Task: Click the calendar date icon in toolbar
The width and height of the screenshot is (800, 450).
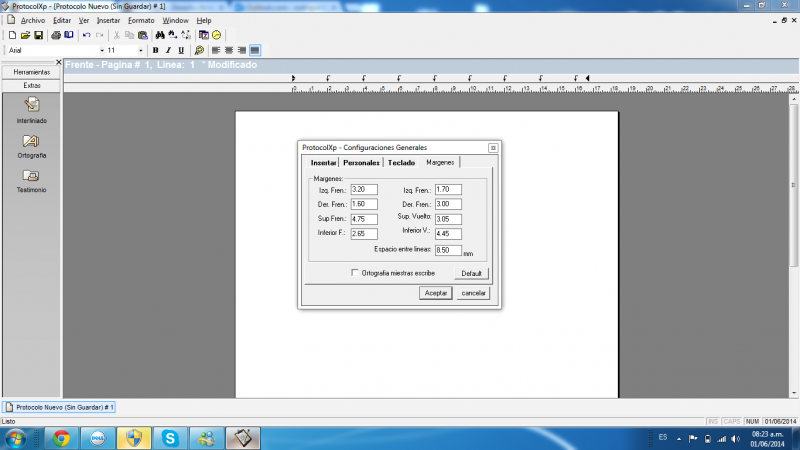Action: [204, 35]
